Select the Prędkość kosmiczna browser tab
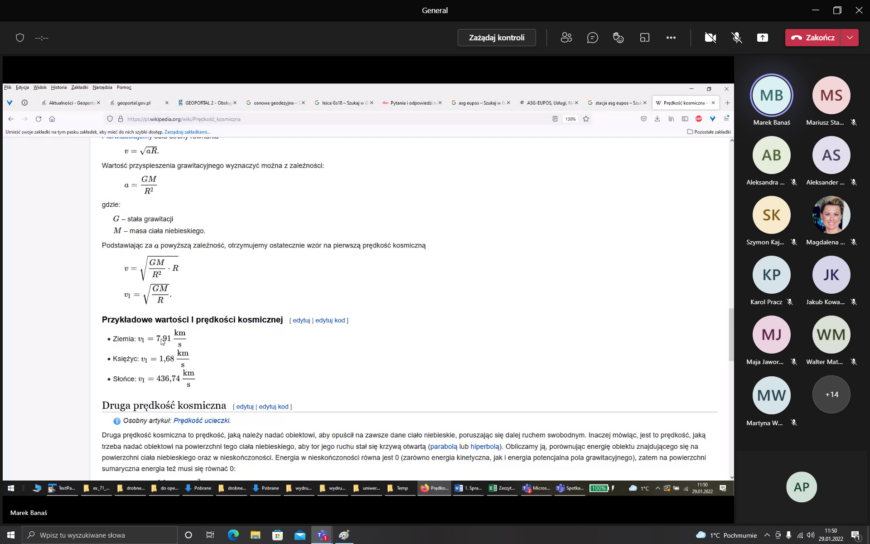 pyautogui.click(x=685, y=103)
